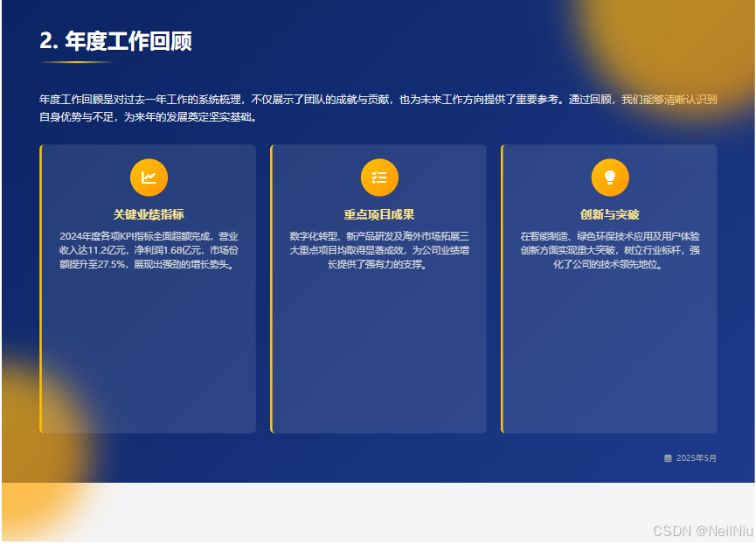Screen dimensions: 756x544
Task: Click the chart trend arrow inside the left icon
Action: coord(149,177)
